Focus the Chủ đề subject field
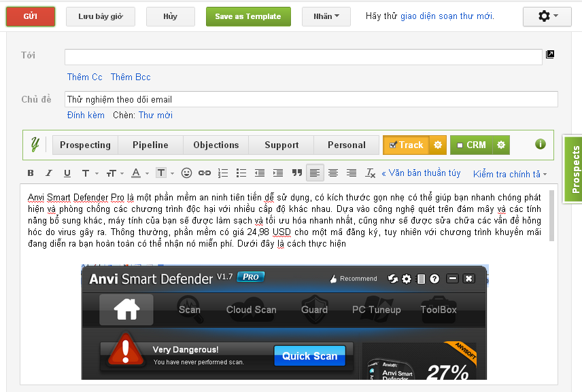 [311, 99]
